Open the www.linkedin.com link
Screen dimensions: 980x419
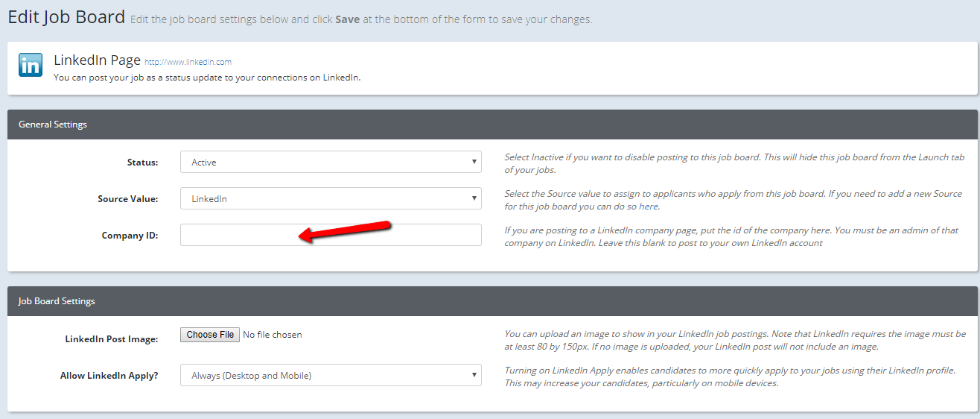188,63
